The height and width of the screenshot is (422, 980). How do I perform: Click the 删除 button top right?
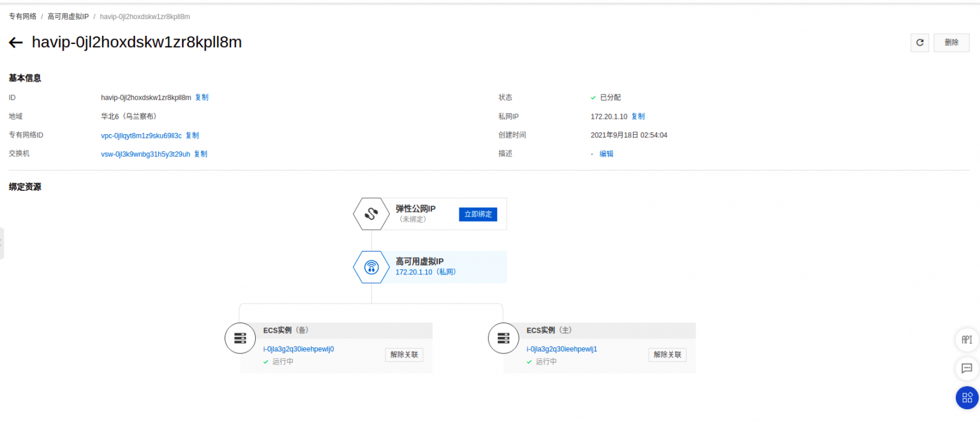(951, 42)
